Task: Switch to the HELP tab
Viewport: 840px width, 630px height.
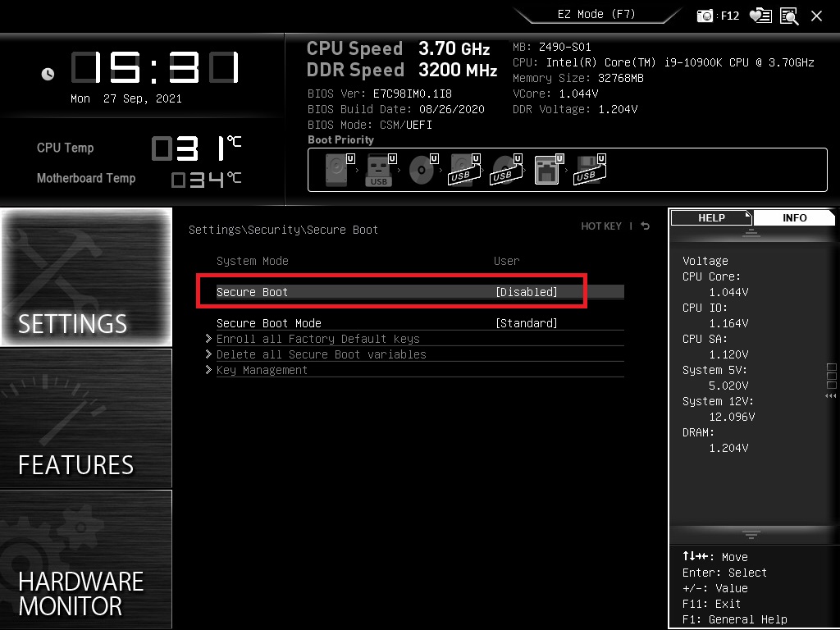Action: [711, 217]
